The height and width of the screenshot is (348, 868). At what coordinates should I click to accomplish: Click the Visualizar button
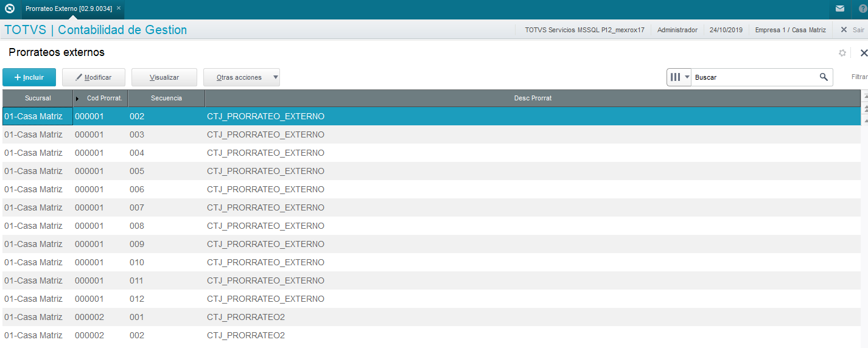164,77
